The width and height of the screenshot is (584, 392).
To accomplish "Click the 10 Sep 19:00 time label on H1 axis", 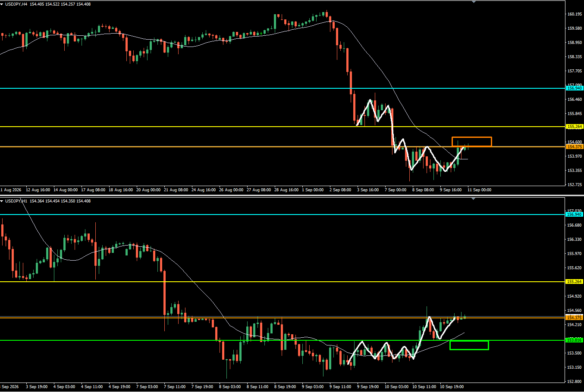I will pos(452,387).
